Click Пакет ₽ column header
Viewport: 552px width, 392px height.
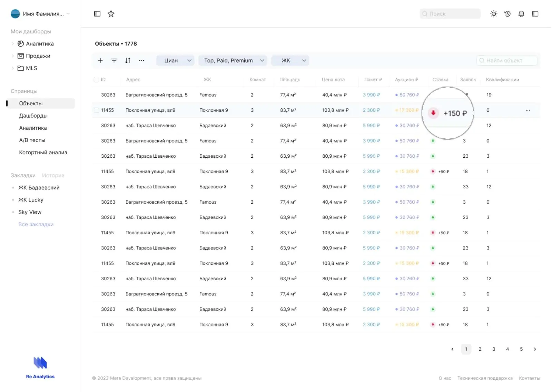point(373,80)
